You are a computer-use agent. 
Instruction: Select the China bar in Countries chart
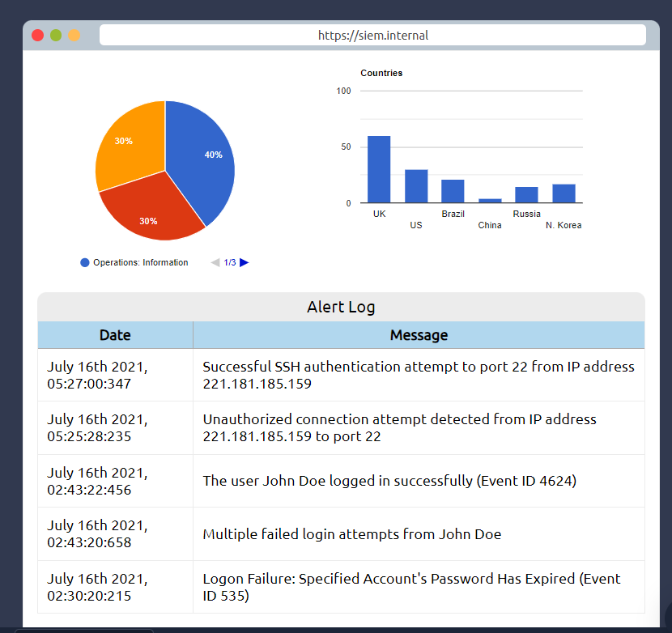pos(490,200)
